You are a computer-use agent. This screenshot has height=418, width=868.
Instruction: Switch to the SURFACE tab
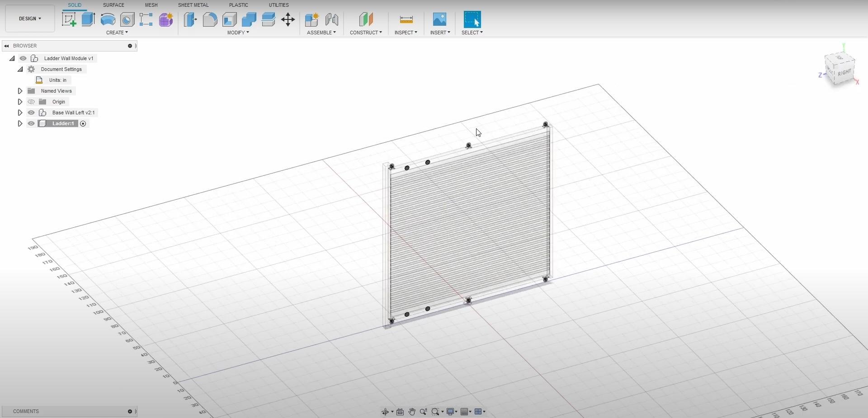point(113,5)
